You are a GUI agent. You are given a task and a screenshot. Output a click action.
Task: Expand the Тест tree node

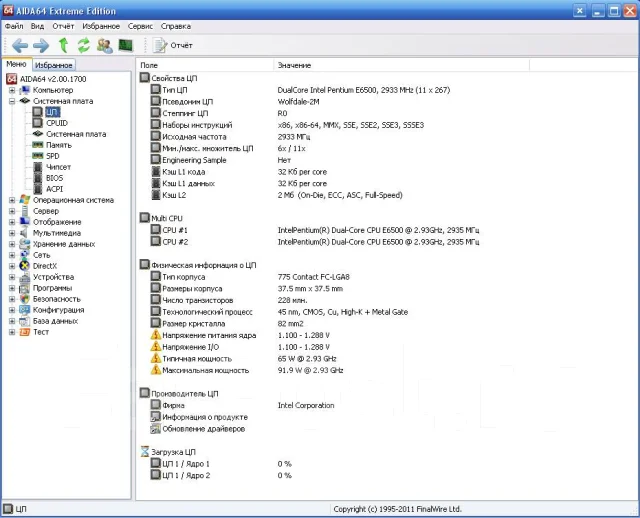[12, 332]
